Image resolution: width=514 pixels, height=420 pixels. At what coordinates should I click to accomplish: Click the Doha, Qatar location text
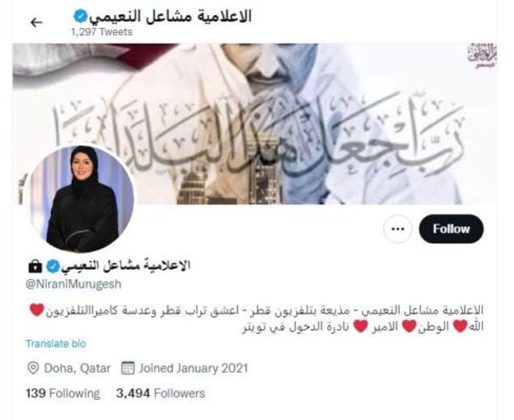click(77, 368)
